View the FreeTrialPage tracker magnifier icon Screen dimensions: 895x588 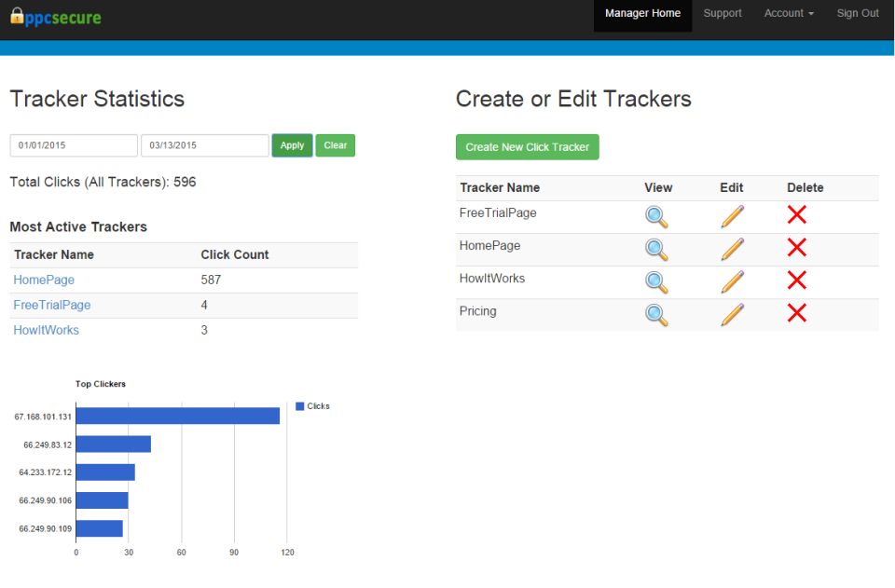click(656, 217)
